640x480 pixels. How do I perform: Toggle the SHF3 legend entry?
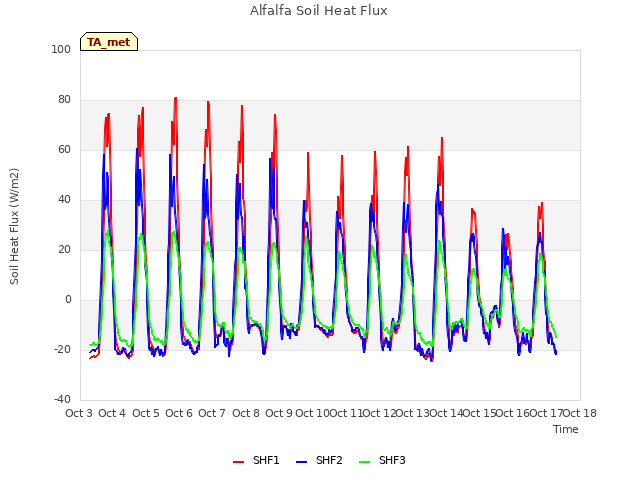(x=382, y=460)
